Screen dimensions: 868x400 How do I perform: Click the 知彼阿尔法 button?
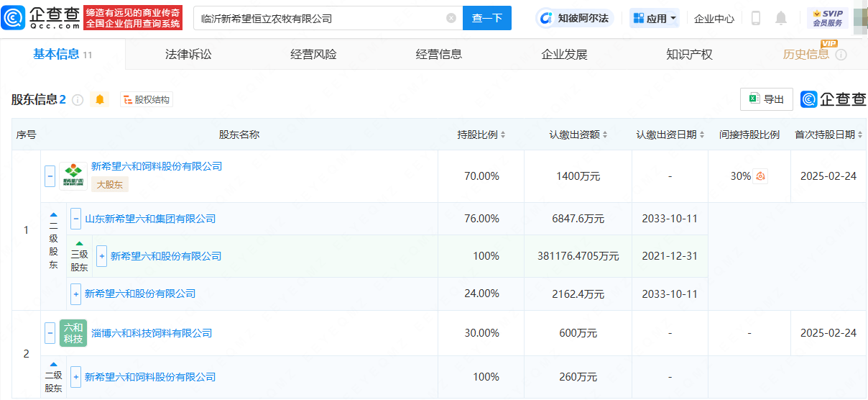click(x=574, y=18)
